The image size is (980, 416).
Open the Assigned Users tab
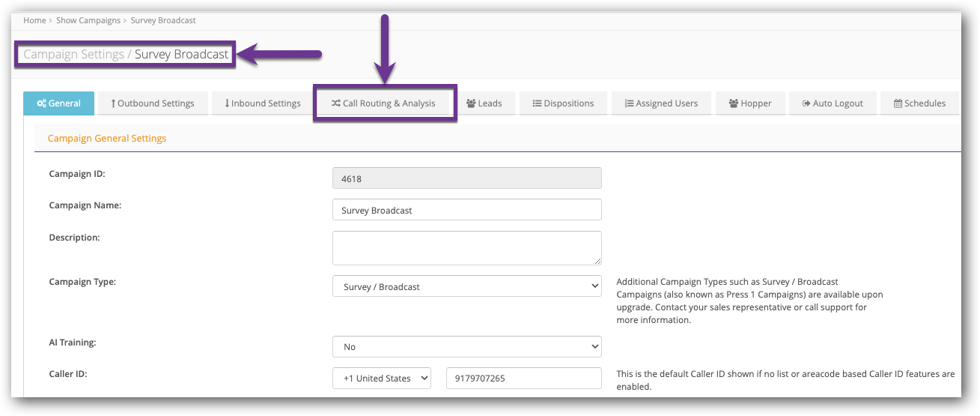tap(661, 103)
